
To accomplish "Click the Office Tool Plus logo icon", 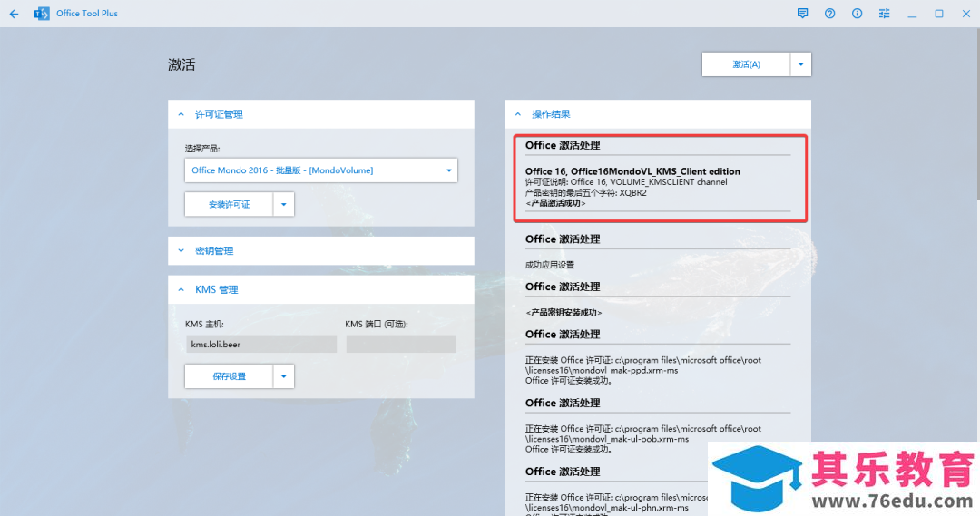I will coord(42,13).
